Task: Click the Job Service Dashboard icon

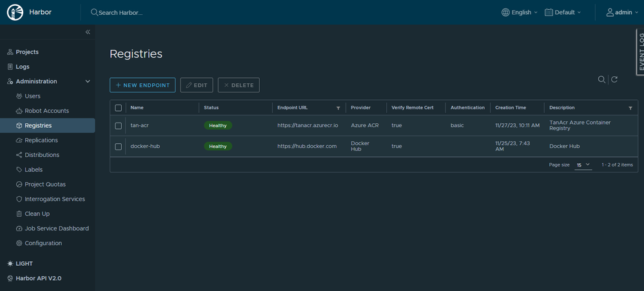Action: pyautogui.click(x=19, y=228)
